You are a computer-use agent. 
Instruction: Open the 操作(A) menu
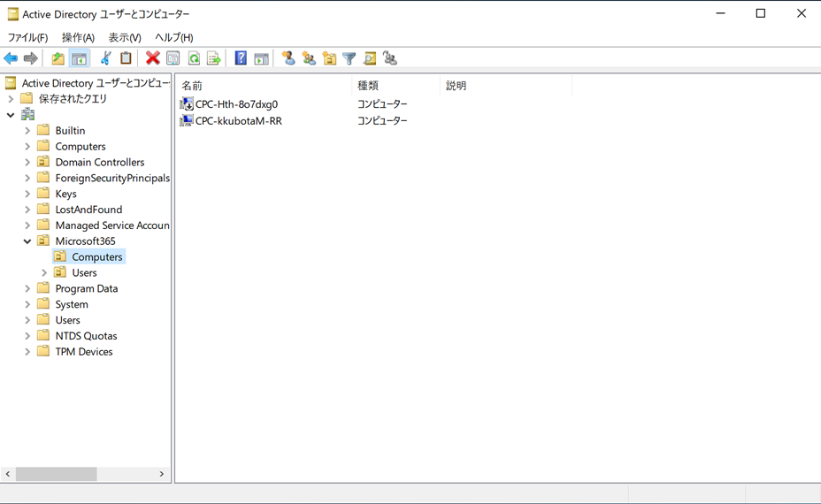coord(78,37)
